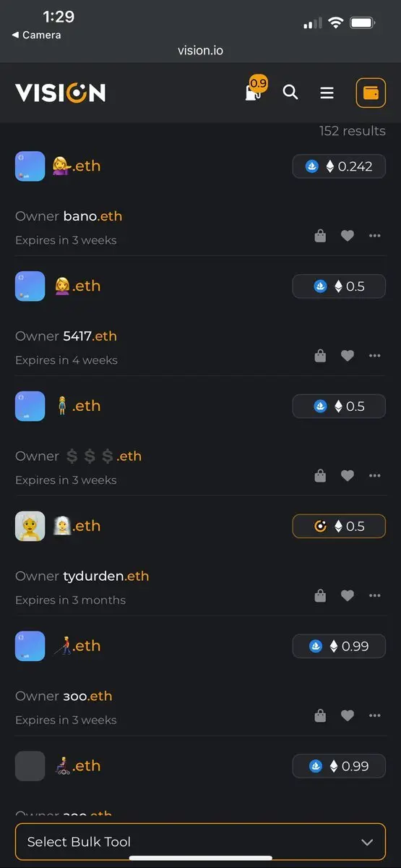Add bano.eth's listing to cart
401x868 pixels.
point(320,236)
